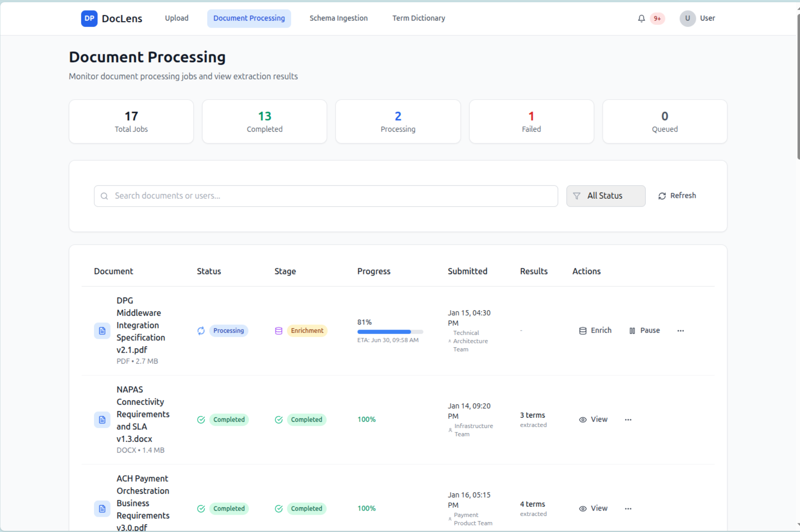Pause the DPG Middleware processing job
The image size is (800, 532).
pos(645,331)
